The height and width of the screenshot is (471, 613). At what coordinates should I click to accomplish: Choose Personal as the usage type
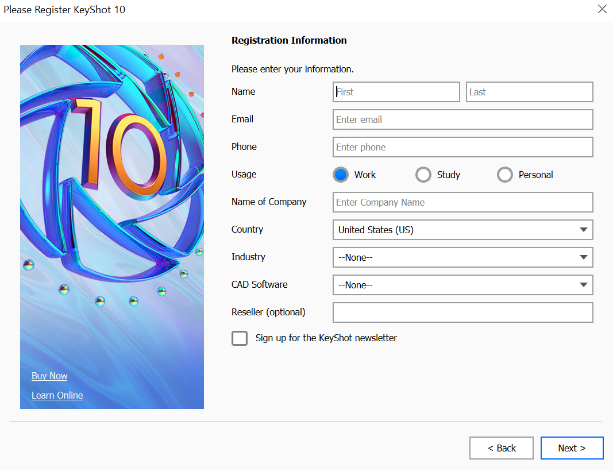tap(505, 175)
